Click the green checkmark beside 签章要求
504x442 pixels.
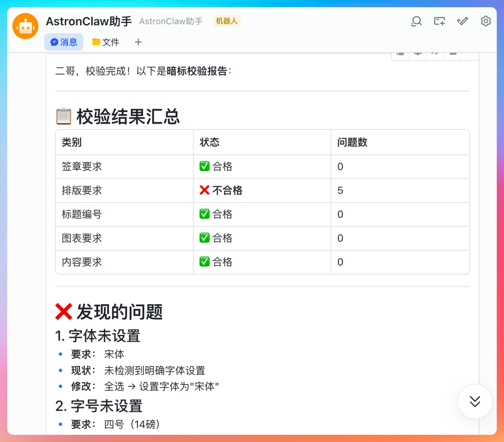coord(204,166)
